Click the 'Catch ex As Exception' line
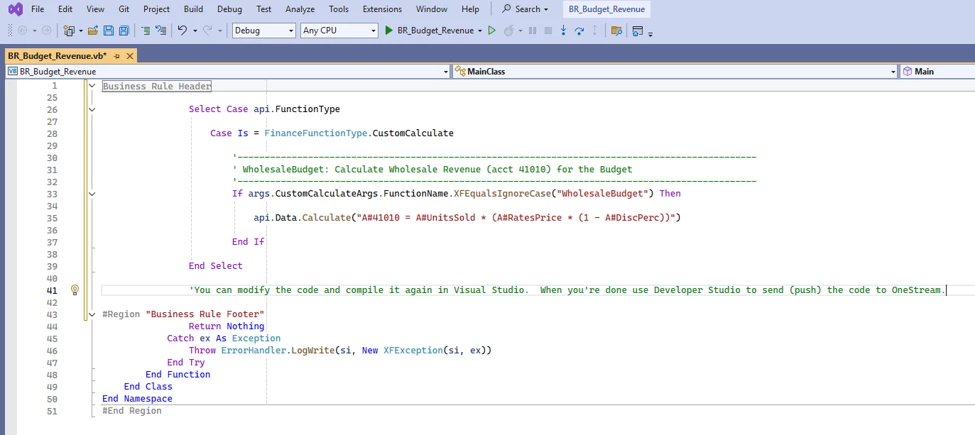Screen dimensions: 975x435 click(x=224, y=338)
